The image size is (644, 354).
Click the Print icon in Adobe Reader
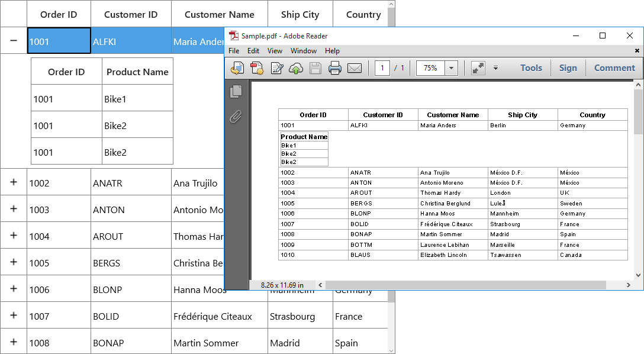point(335,67)
